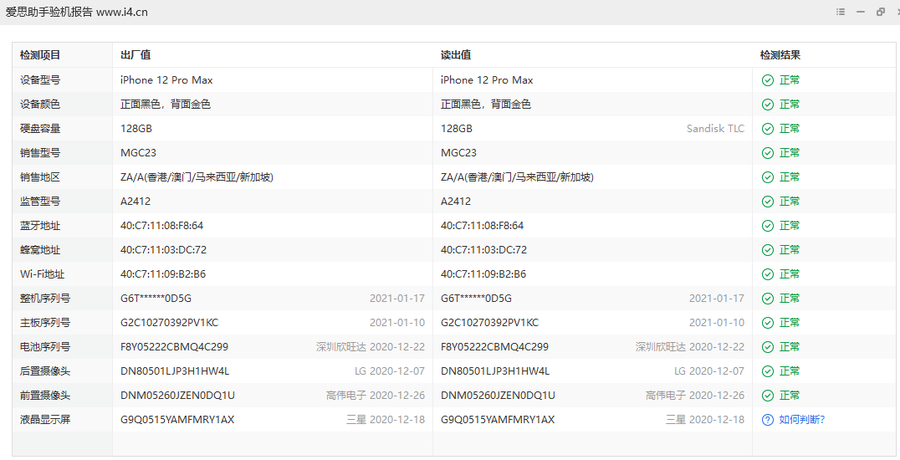The image size is (900, 460).
Task: Click green check icon in Wi-Fi地址 row
Action: point(767,275)
